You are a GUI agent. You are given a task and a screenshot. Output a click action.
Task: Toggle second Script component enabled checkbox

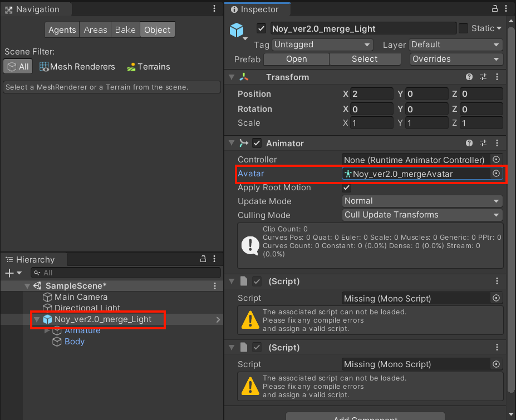(x=257, y=347)
